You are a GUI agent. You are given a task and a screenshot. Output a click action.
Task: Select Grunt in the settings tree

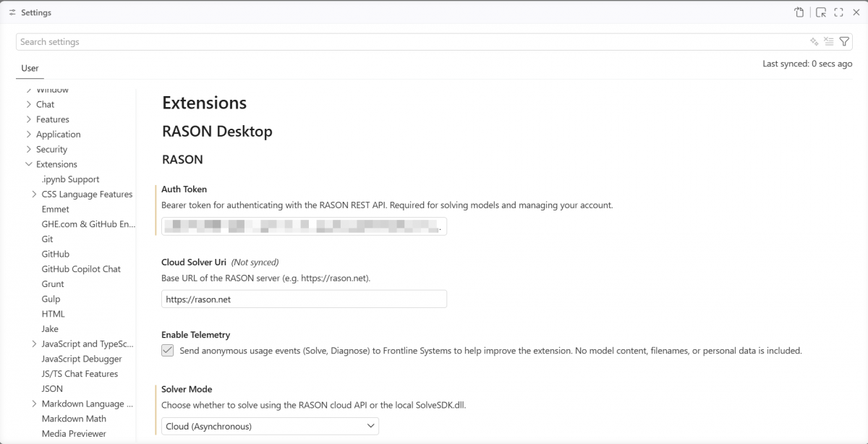[x=53, y=284]
